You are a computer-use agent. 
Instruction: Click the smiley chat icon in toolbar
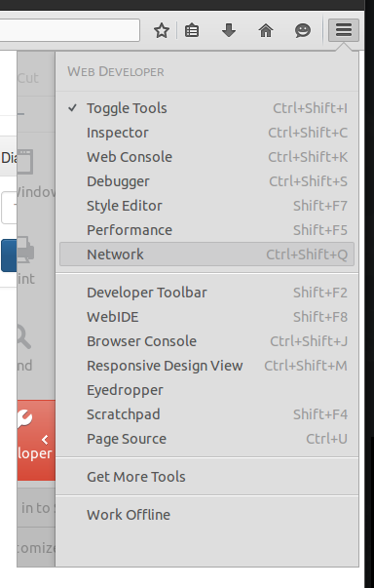click(303, 30)
